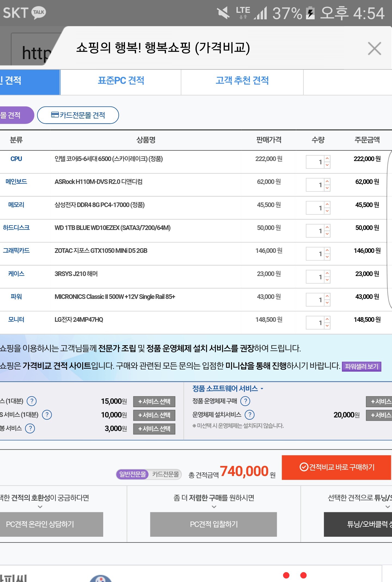Open the 표준PC 견적 tab
392x582 pixels.
pos(121,81)
